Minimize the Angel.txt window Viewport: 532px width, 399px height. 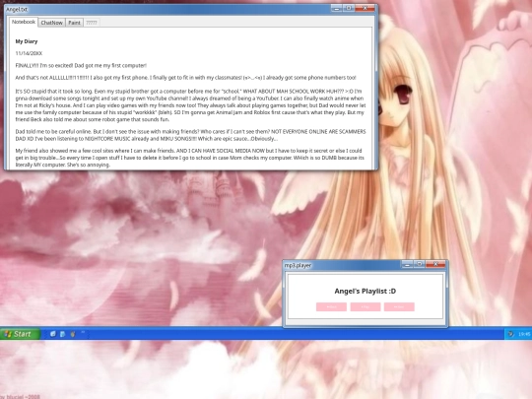pos(336,8)
